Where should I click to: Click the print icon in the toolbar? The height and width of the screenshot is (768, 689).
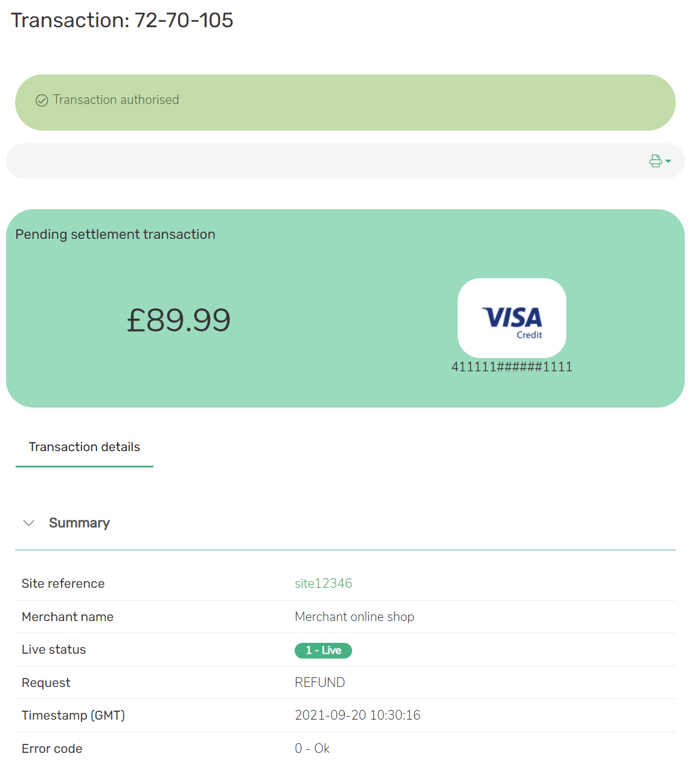coord(655,161)
